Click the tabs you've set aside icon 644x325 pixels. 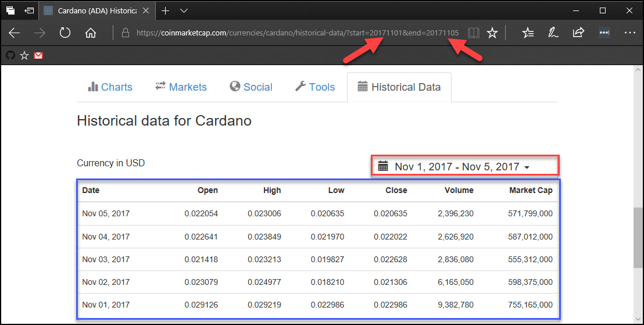coord(10,10)
